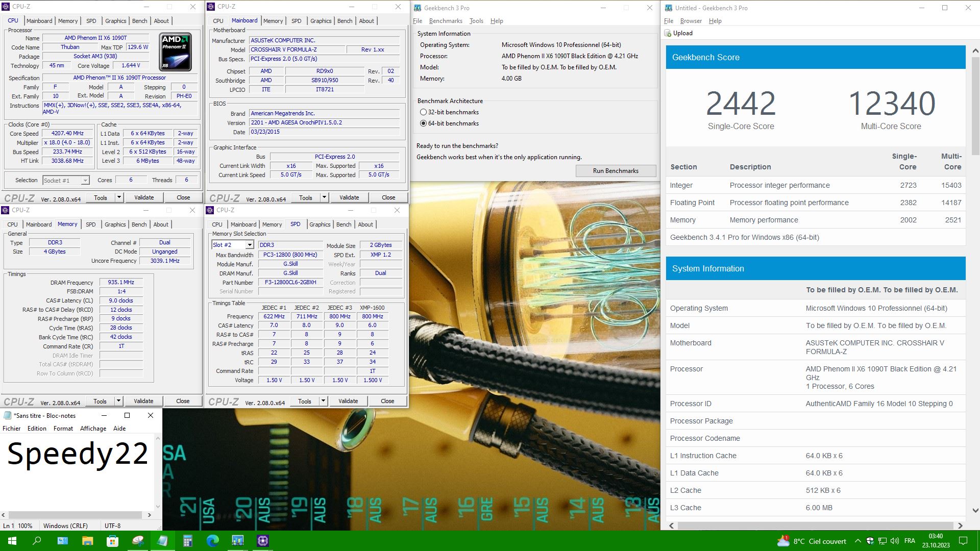Click FRA input language indicator

coord(909,541)
